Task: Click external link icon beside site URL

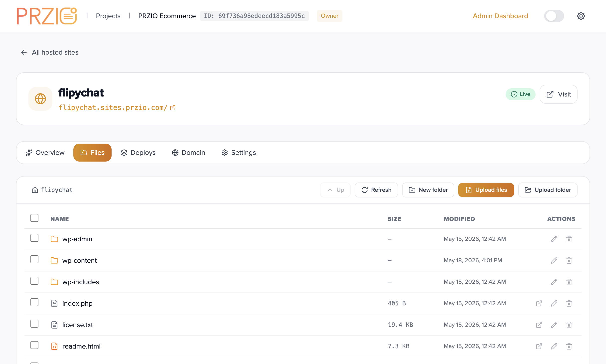Action: tap(173, 108)
